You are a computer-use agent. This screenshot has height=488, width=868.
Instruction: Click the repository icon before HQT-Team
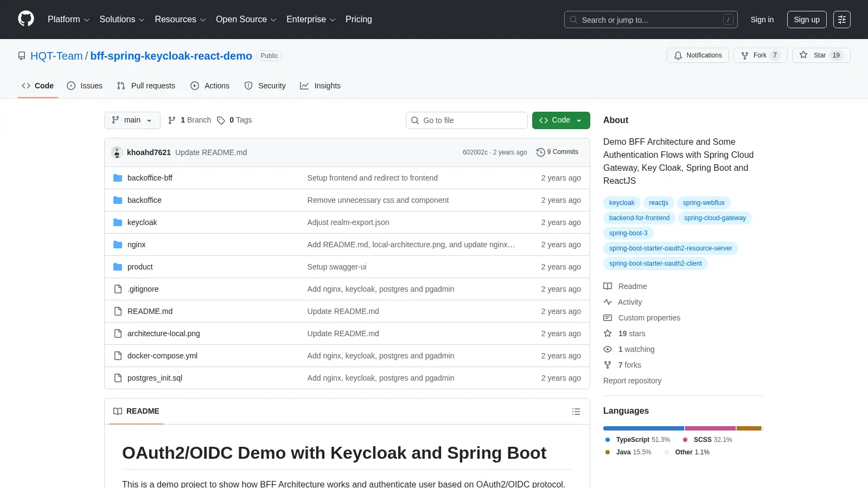[22, 56]
